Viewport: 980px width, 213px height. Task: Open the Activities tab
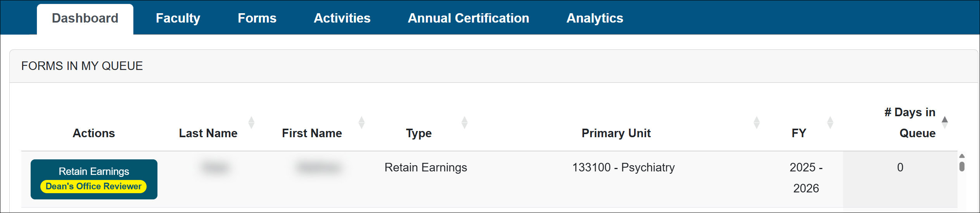pos(342,18)
